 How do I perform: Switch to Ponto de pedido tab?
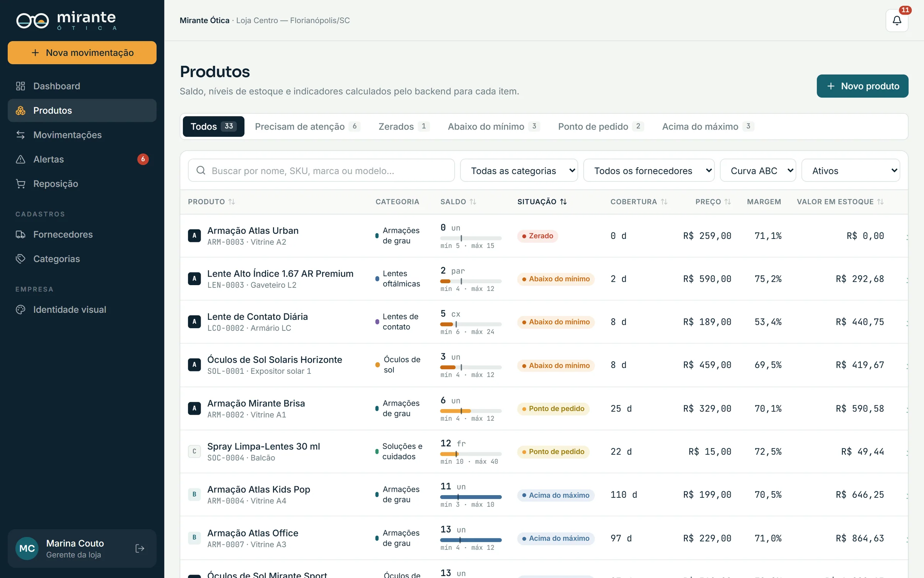(x=601, y=126)
